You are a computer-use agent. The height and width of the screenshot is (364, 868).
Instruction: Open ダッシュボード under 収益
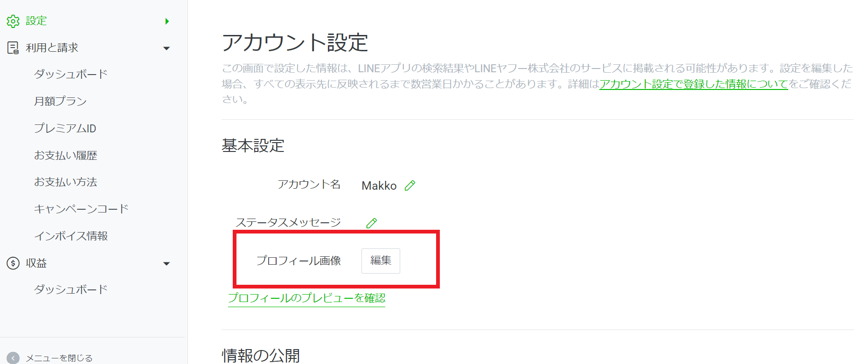[71, 289]
